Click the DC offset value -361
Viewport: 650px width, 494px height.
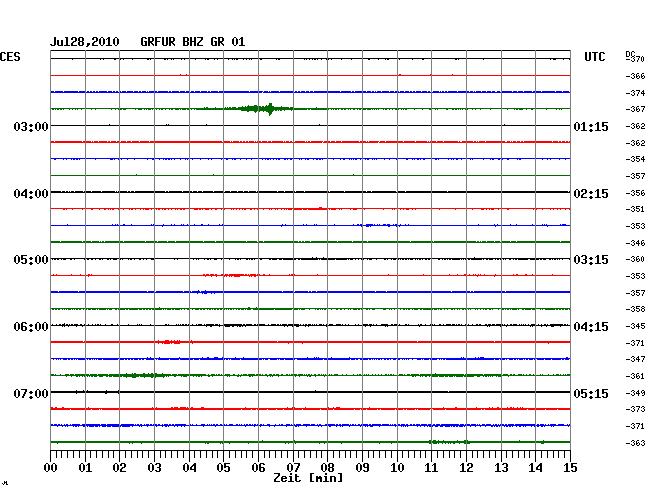(x=635, y=376)
